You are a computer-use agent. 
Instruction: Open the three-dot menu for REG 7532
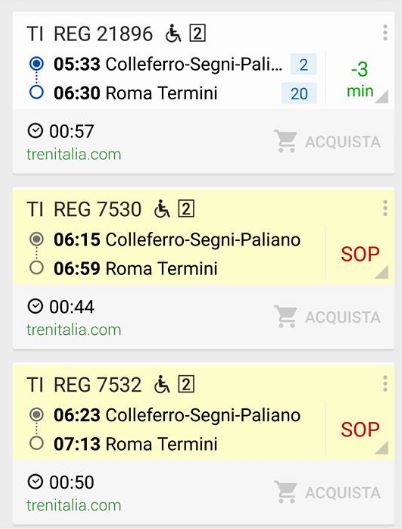coord(385,384)
